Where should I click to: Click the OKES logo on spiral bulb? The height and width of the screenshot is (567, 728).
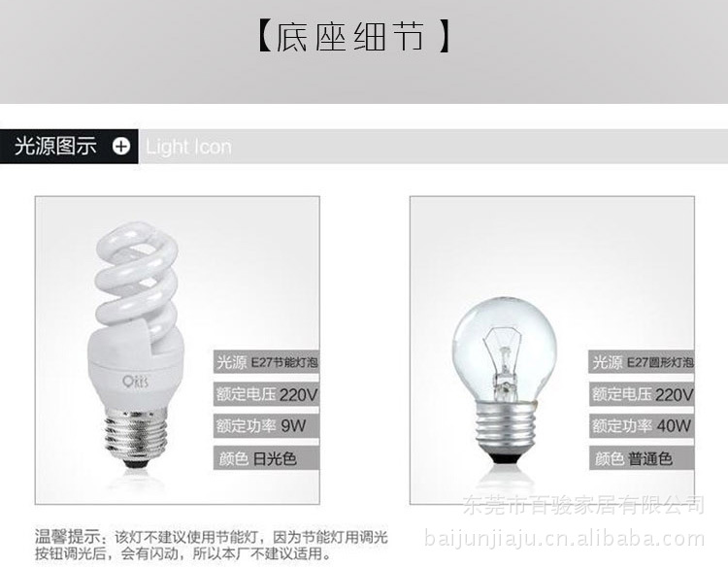[136, 382]
